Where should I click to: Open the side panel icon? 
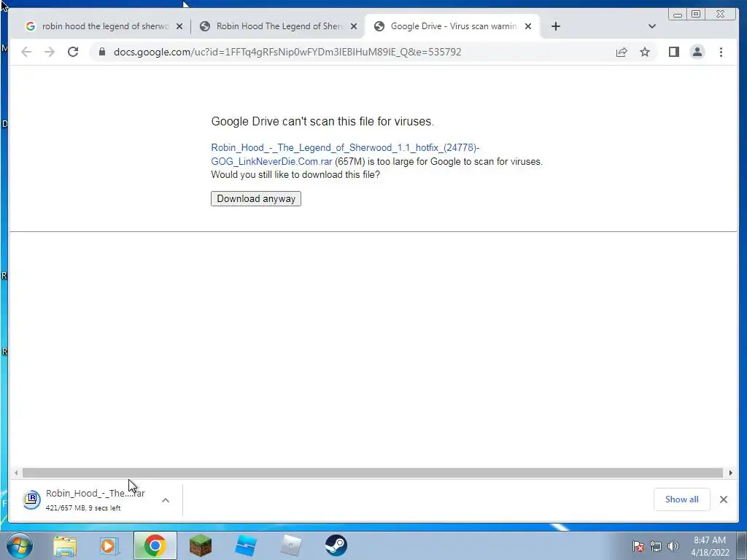(x=673, y=52)
